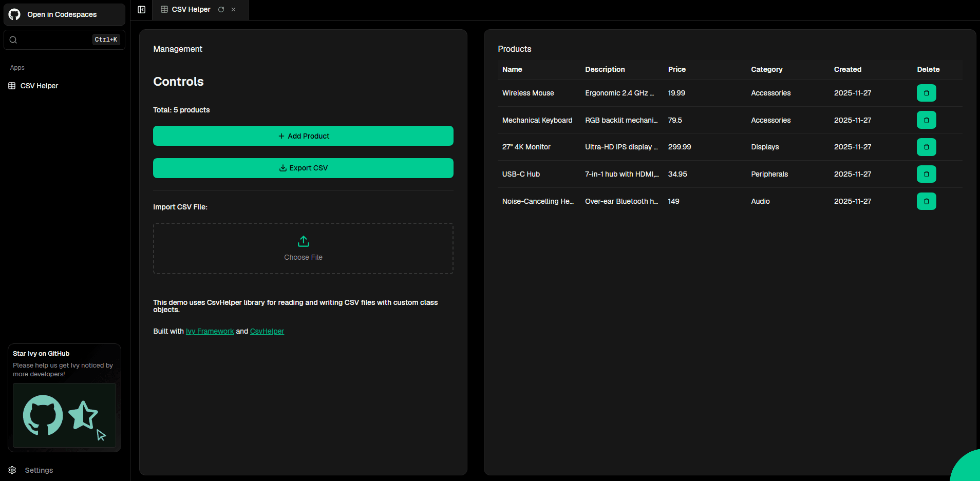Viewport: 980px width, 481px height.
Task: Refresh the CSV Helper tab
Action: tap(221, 10)
